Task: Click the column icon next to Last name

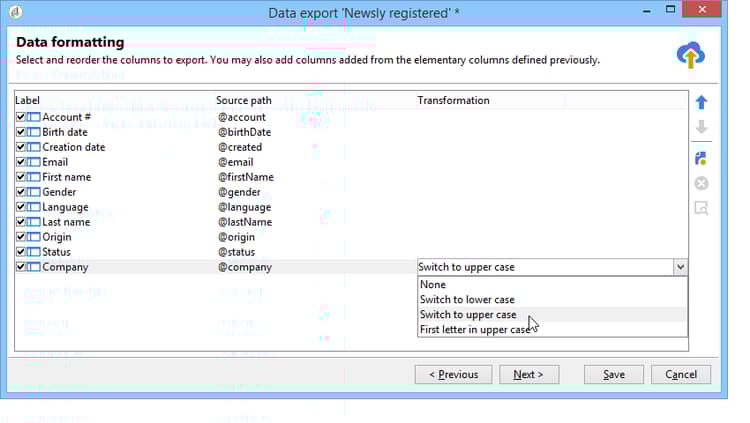Action: point(33,222)
